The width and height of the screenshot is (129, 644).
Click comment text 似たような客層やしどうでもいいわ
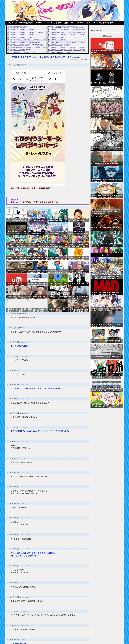pyautogui.click(x=26, y=317)
